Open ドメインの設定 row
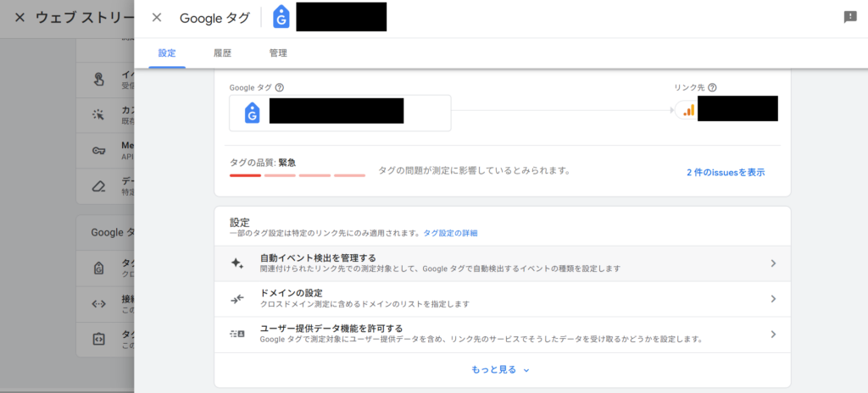The height and width of the screenshot is (393, 868). [502, 299]
